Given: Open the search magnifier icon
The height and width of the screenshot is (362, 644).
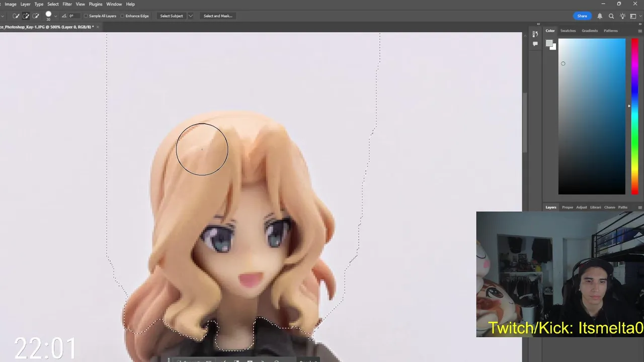Looking at the screenshot, I should [x=611, y=16].
